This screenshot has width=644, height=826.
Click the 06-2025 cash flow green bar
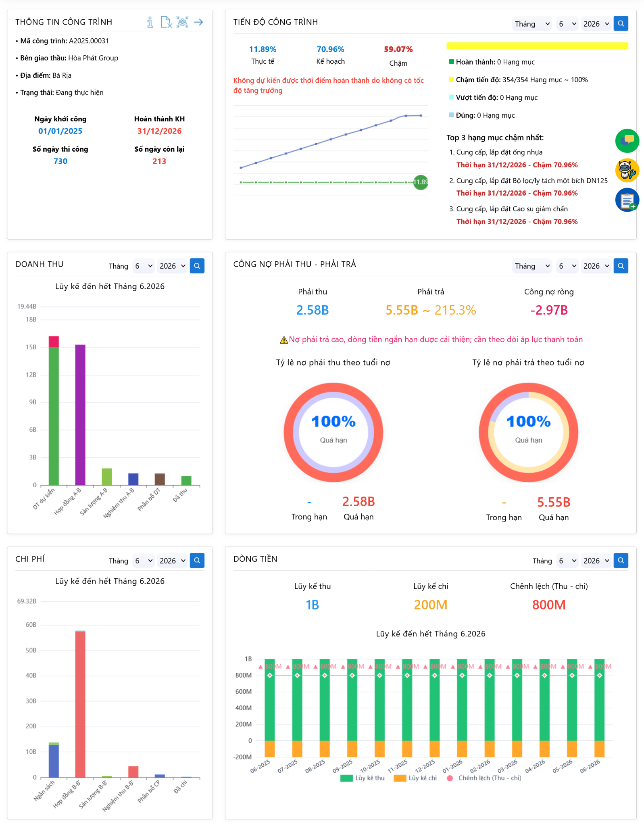tap(270, 700)
